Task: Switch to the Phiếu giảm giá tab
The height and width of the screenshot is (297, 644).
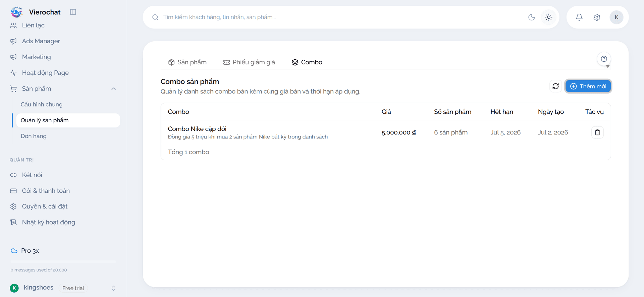Action: point(249,62)
